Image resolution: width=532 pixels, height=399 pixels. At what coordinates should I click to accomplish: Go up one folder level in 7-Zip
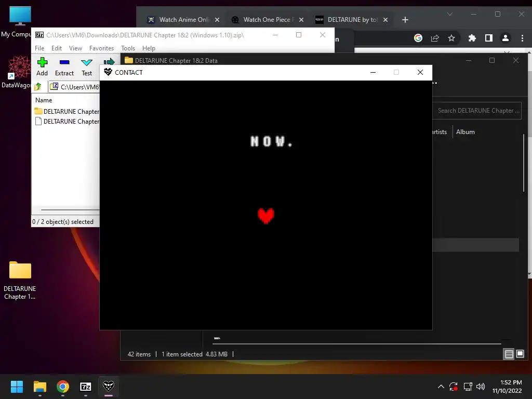pos(38,87)
